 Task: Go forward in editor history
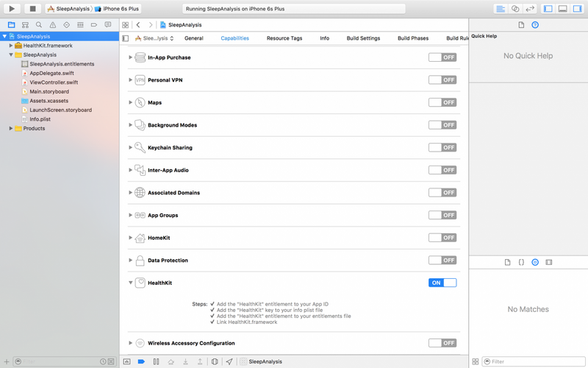(x=151, y=25)
